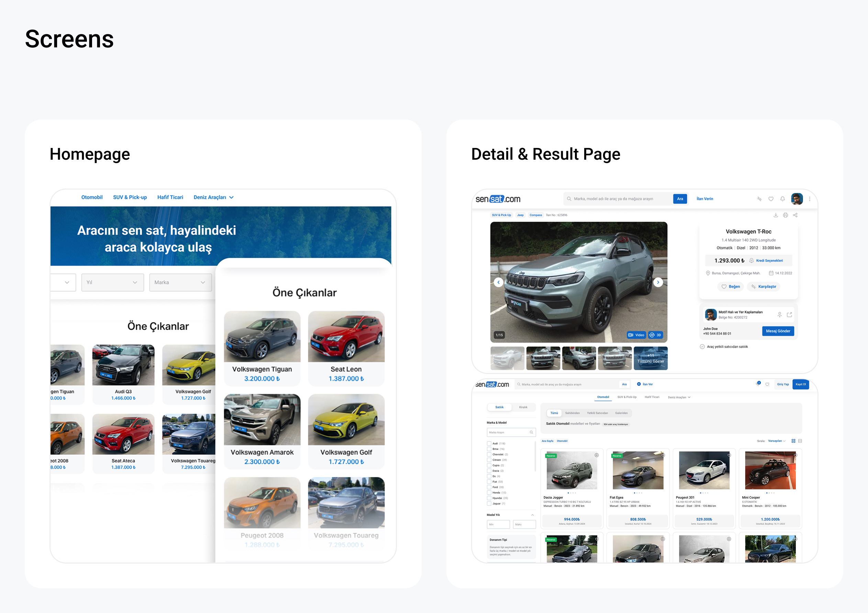Open the Marka dropdown on homepage
This screenshot has width=868, height=613.
[180, 282]
